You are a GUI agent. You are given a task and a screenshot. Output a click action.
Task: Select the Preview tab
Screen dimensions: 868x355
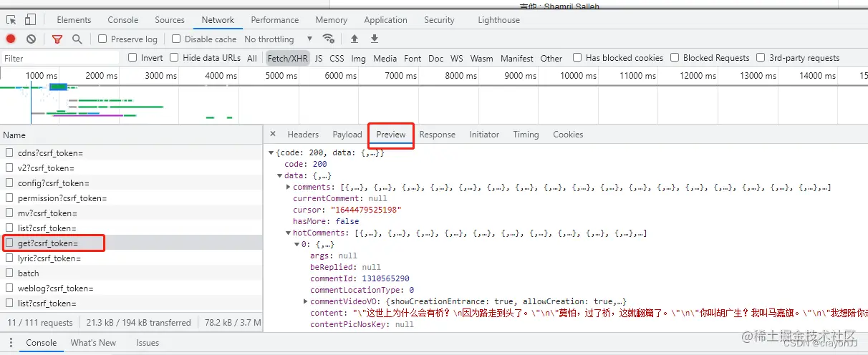click(x=391, y=135)
